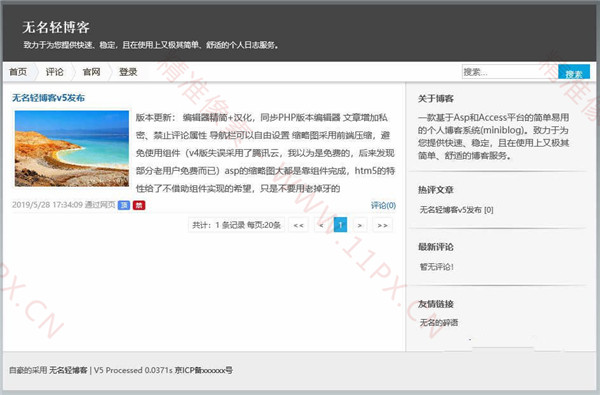
Task: Click the post timestamp 2019/5/28 17:34:09
Action: 47,205
